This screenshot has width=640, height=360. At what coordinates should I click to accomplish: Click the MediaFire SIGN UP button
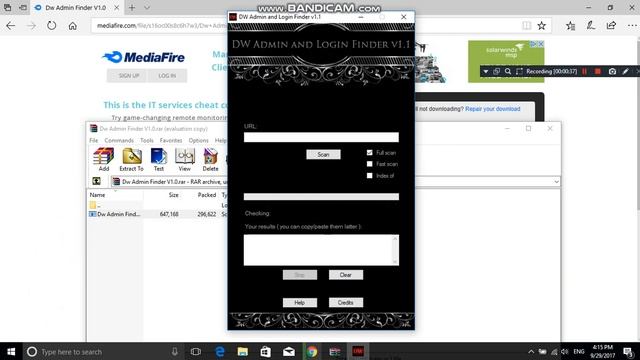(129, 76)
